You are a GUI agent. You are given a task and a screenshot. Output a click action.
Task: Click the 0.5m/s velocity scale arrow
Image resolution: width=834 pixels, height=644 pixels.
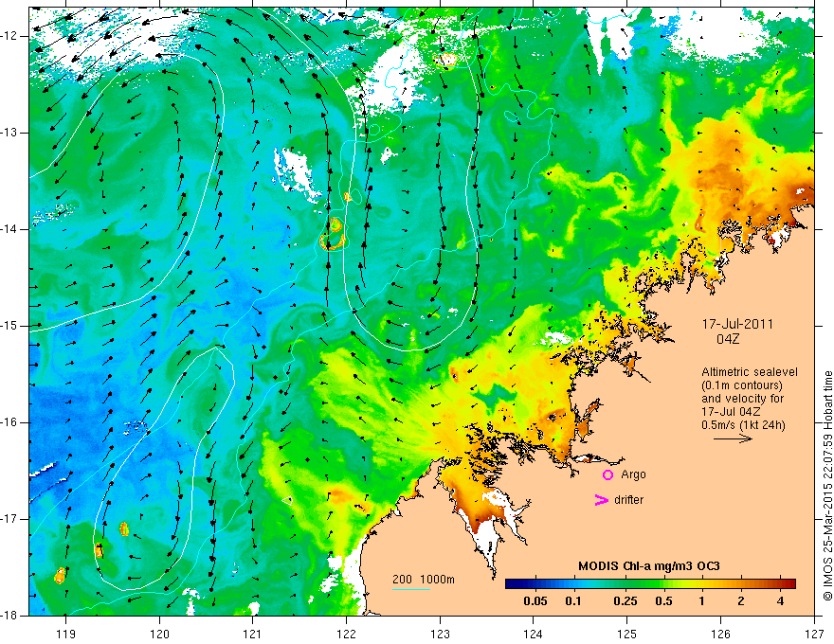[x=733, y=438]
